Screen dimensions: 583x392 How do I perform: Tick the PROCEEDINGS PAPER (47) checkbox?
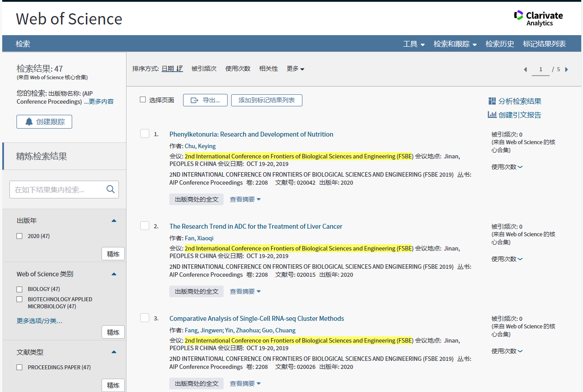coord(20,368)
